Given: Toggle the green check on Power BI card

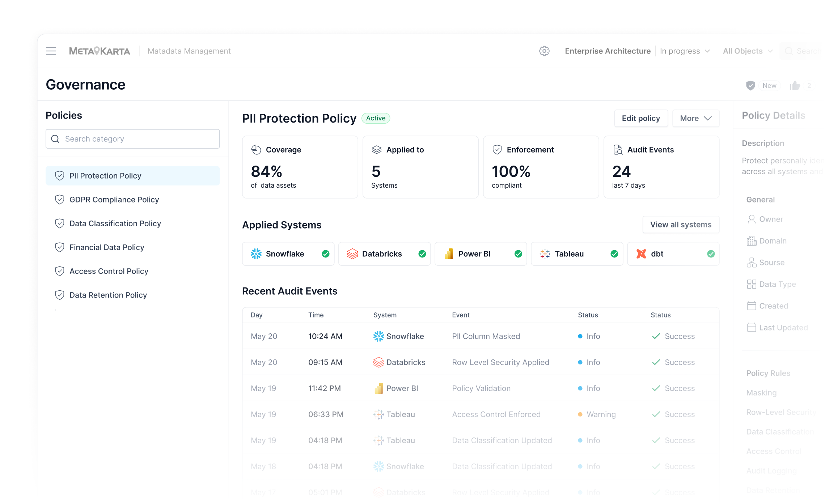Looking at the screenshot, I should (518, 254).
